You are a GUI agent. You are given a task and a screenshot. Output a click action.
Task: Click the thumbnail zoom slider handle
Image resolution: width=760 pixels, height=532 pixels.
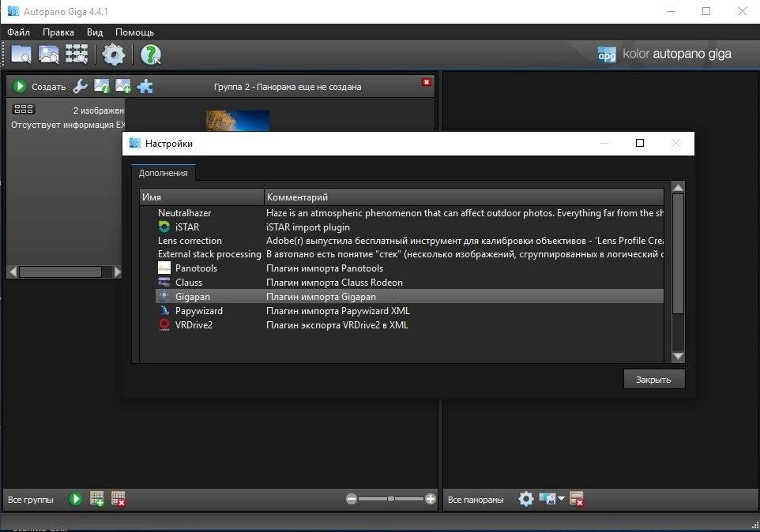click(390, 499)
